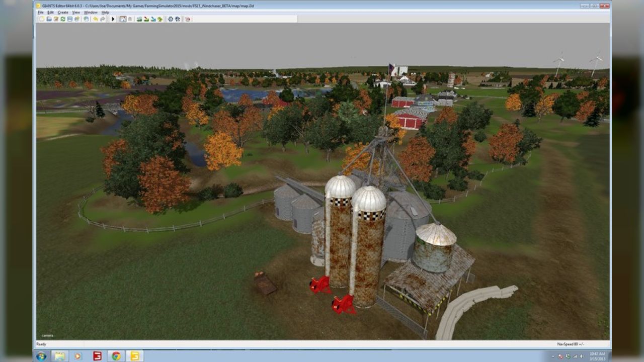Click the camera label in viewport corner
Screen dimensions: 644x362
[x=47, y=335]
